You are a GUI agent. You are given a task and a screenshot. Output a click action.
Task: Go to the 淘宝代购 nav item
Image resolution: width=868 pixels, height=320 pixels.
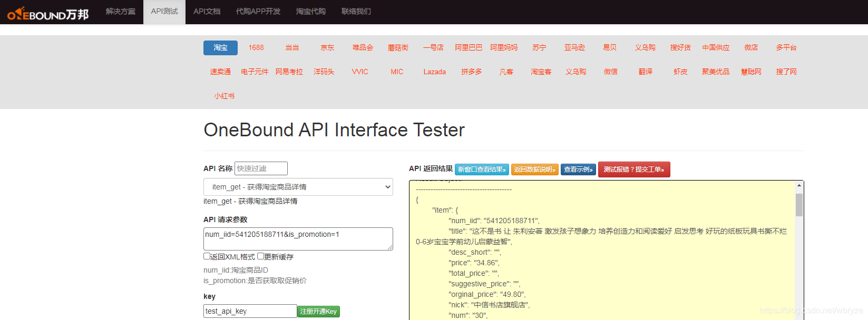[311, 12]
